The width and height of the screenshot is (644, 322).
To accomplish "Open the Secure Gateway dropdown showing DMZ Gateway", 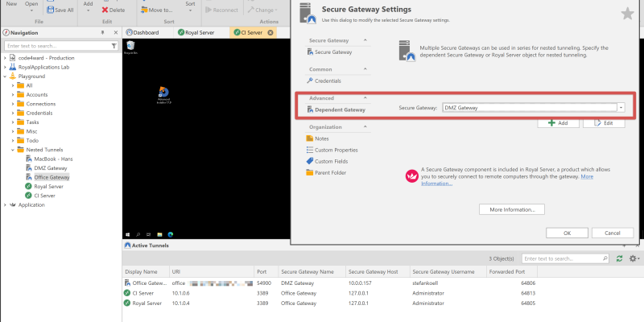I will [621, 107].
